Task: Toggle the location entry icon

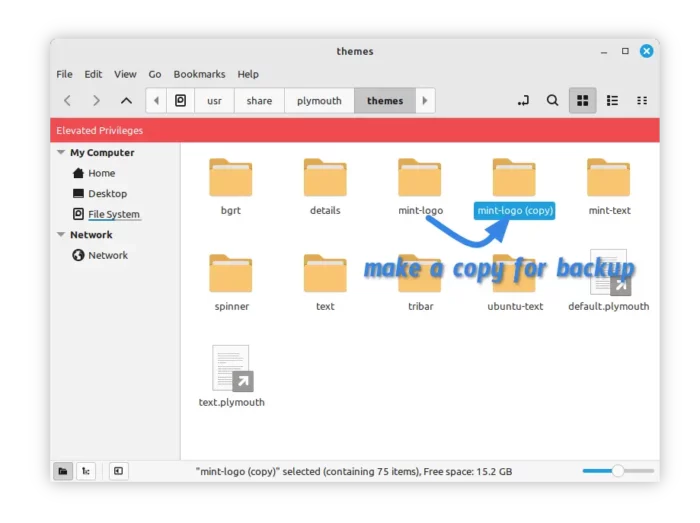Action: 523,101
